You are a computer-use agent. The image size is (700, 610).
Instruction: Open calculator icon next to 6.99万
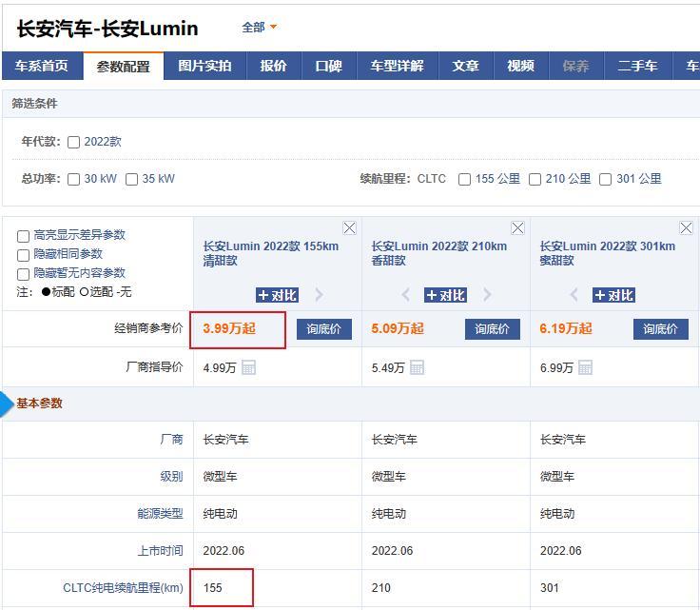(585, 367)
